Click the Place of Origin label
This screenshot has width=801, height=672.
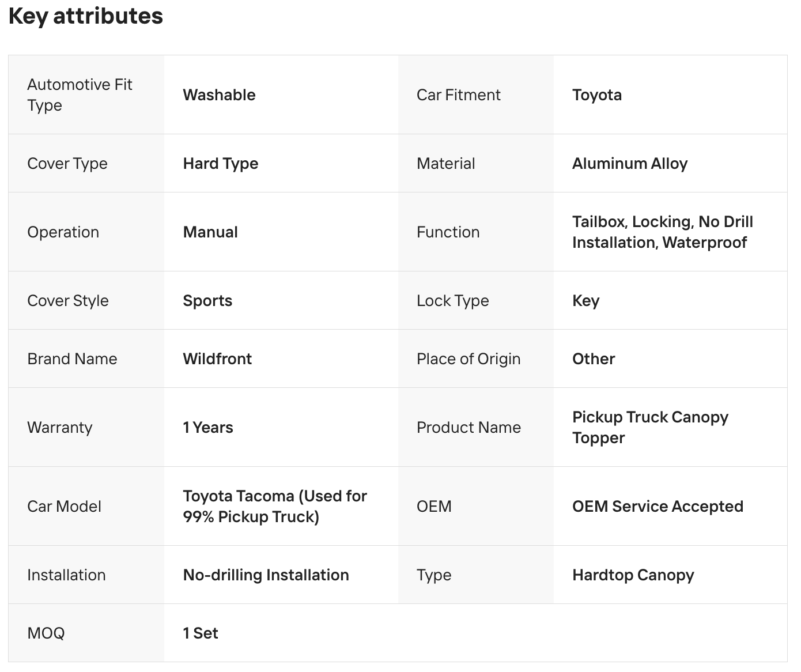[468, 359]
